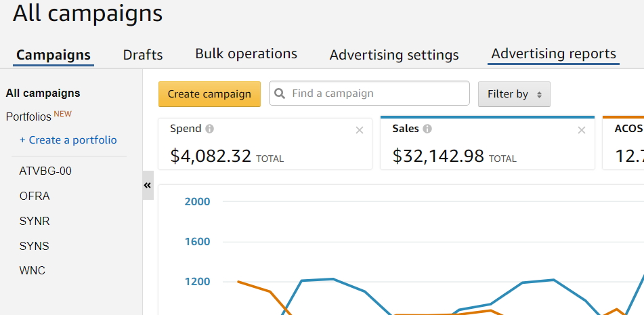Viewport: 644px width, 315px height.
Task: Close the Spend metric card
Action: click(360, 130)
